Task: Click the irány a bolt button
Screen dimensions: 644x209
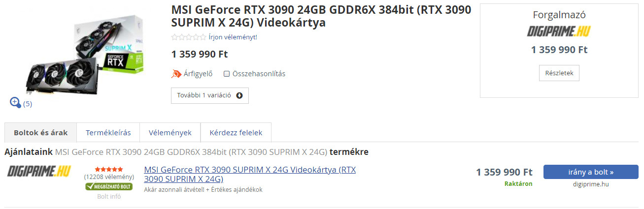Action: [591, 172]
